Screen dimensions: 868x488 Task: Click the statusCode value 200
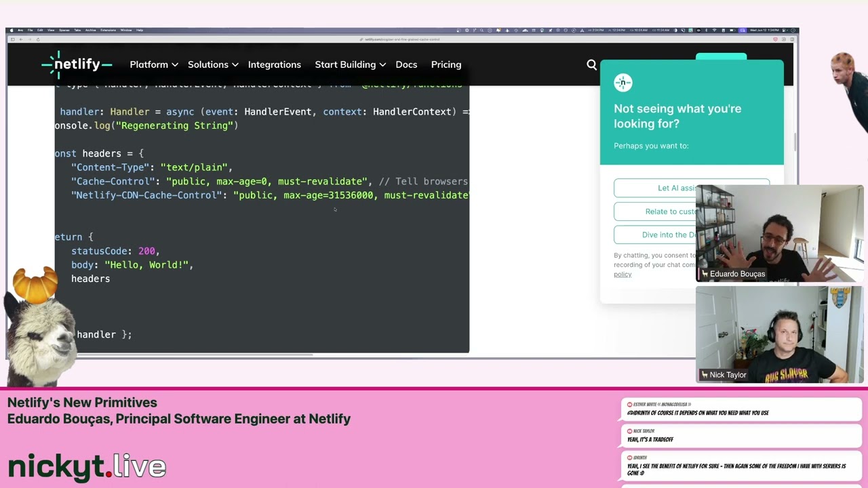(146, 251)
